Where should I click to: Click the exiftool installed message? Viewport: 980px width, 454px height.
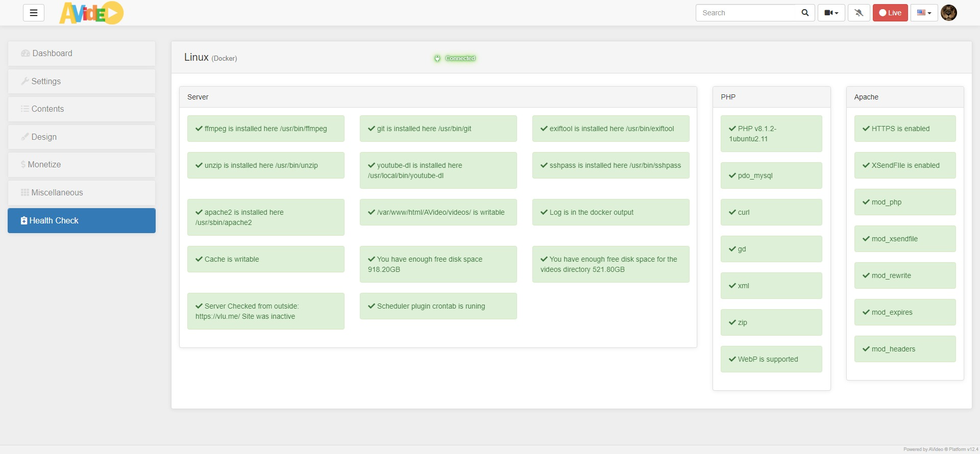point(611,129)
